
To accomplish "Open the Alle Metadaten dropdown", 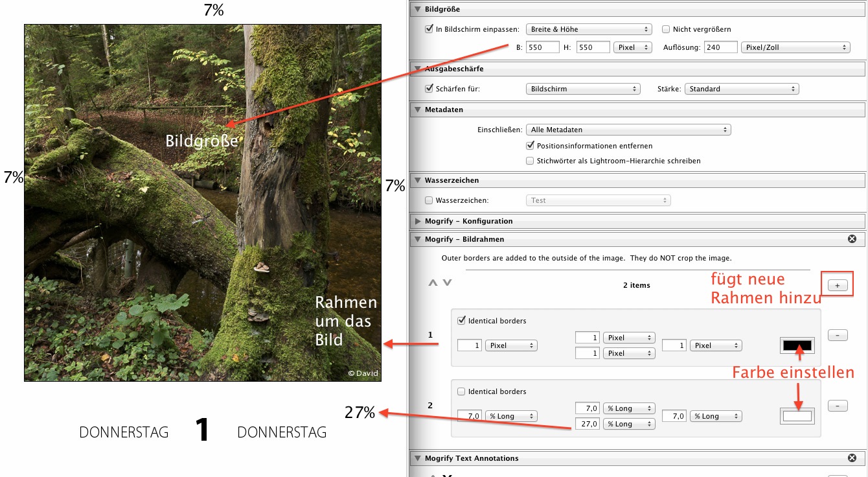I will pos(628,130).
